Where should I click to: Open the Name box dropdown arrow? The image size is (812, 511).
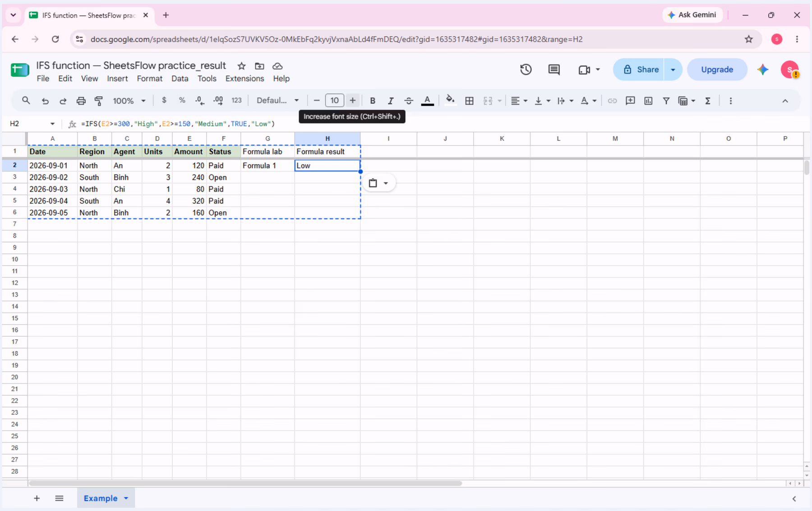point(52,124)
